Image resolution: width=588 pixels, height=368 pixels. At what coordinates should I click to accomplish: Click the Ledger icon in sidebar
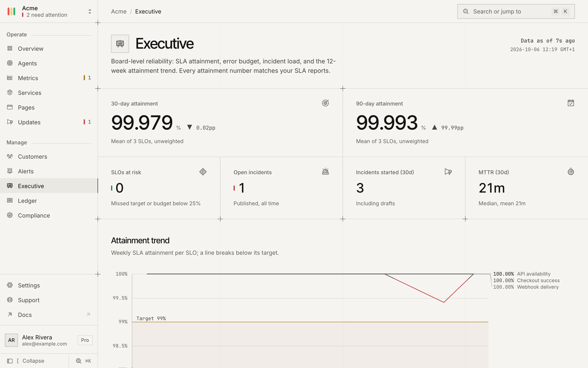pos(10,201)
